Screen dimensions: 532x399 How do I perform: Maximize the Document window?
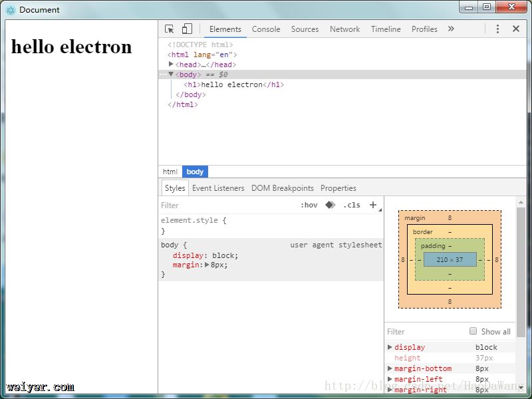tap(487, 7)
